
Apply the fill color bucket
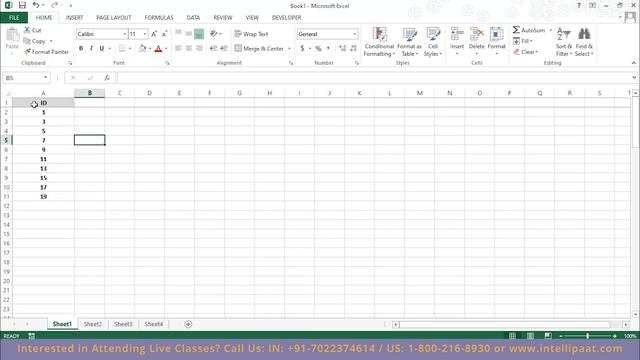pyautogui.click(x=142, y=49)
